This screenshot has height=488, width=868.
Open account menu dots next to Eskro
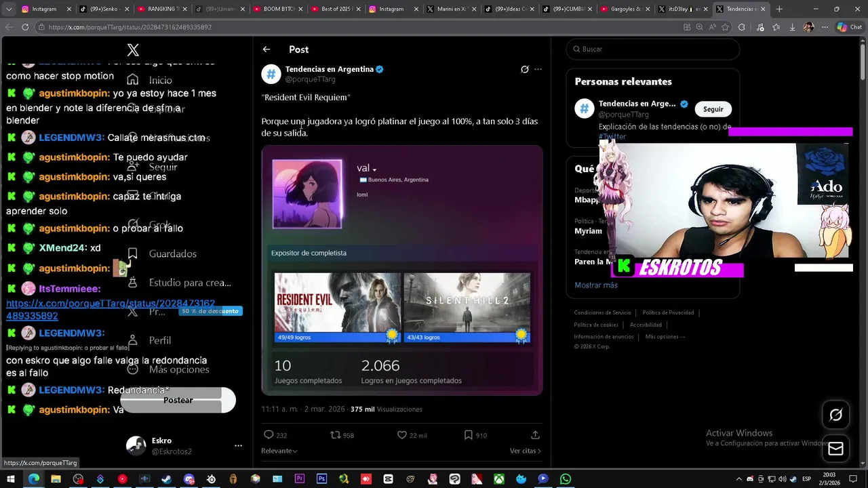pos(238,446)
